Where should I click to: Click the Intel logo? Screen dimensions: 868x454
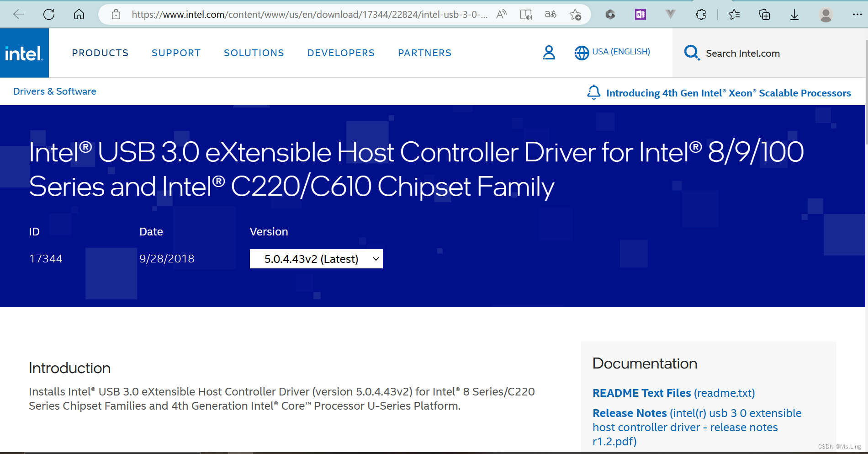click(24, 53)
